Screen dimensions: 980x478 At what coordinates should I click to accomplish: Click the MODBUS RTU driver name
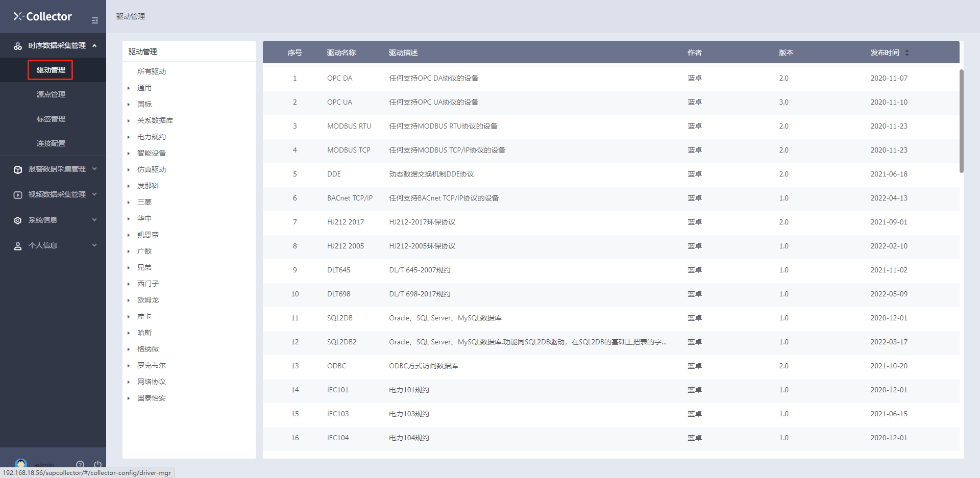pos(349,126)
